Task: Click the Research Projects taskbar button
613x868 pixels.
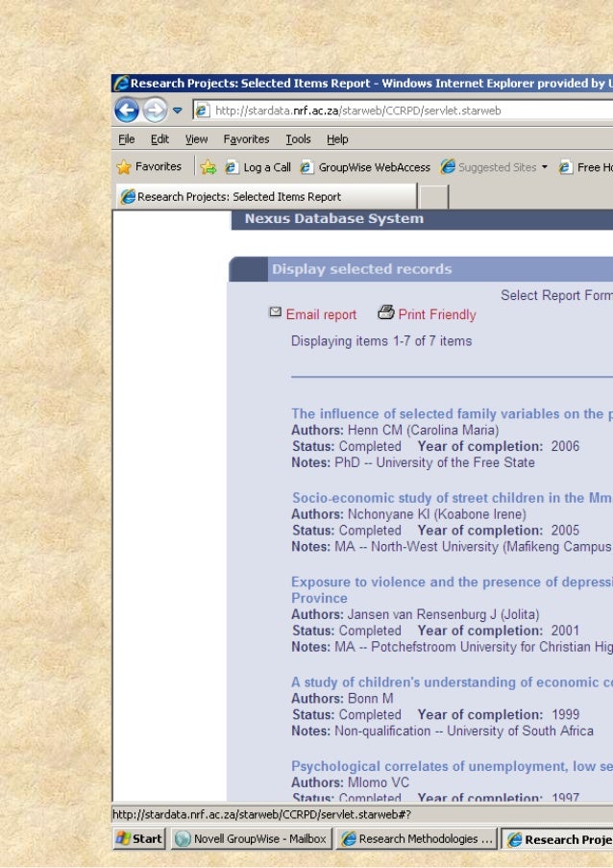Action: (557, 839)
